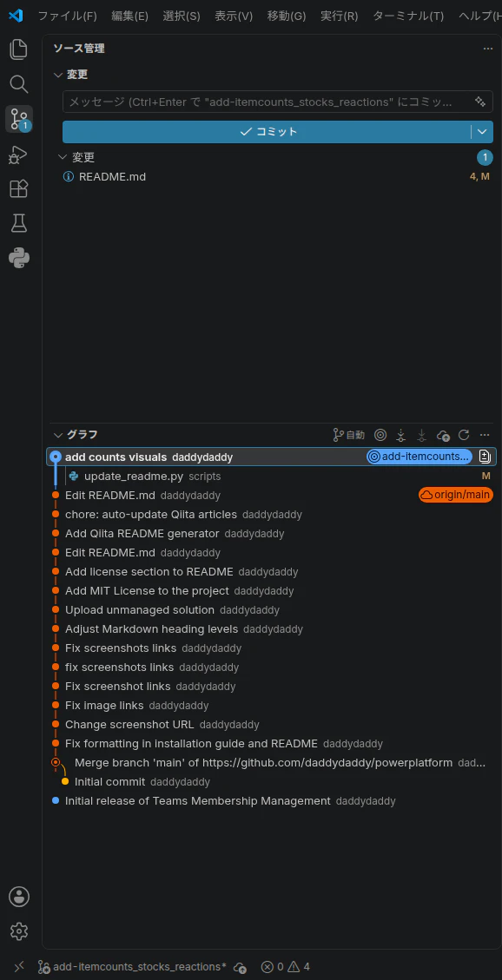Select the Initial commit entry
Viewport: 502px width, 980px height.
tap(271, 782)
